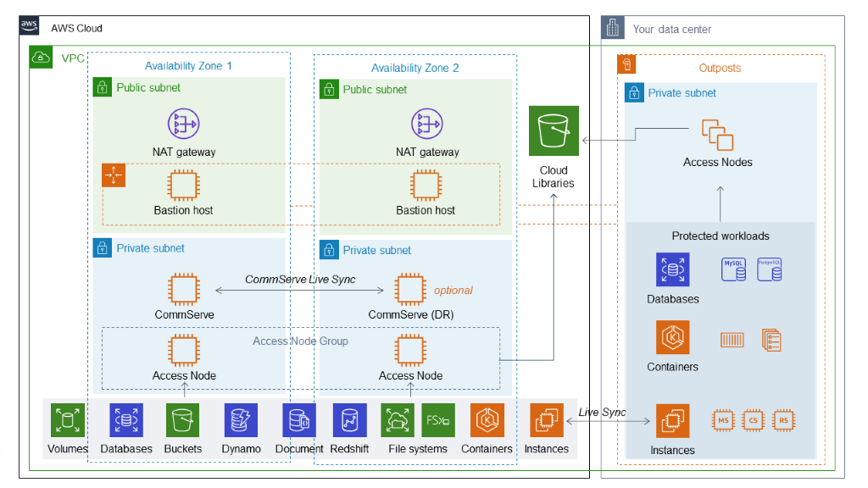Select the Outposts icon on the orange boundary
Screen dimensions: 868x488
[626, 64]
